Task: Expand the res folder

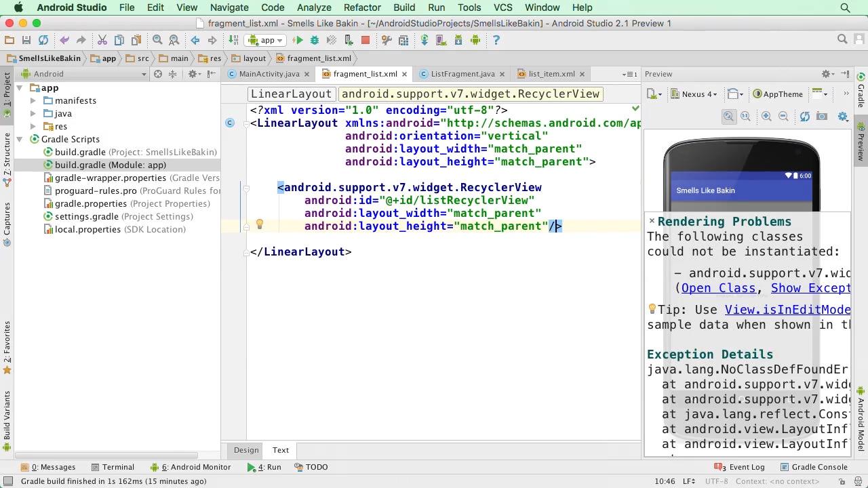Action: click(33, 126)
